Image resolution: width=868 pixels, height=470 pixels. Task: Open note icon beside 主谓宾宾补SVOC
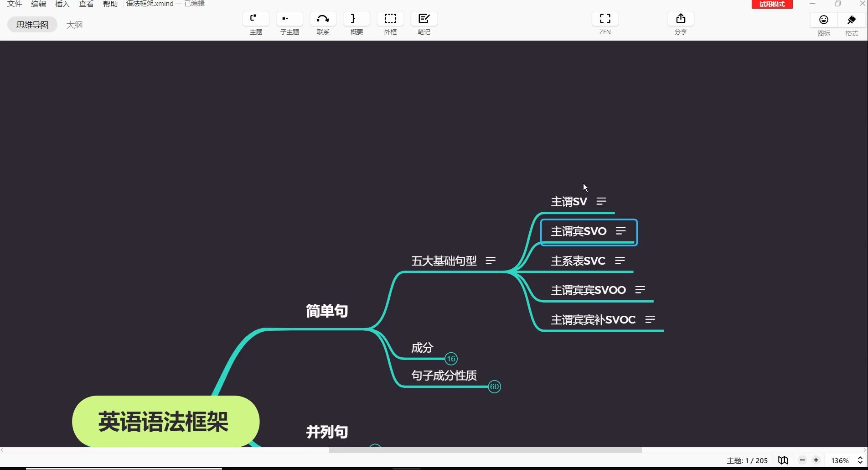click(x=650, y=319)
